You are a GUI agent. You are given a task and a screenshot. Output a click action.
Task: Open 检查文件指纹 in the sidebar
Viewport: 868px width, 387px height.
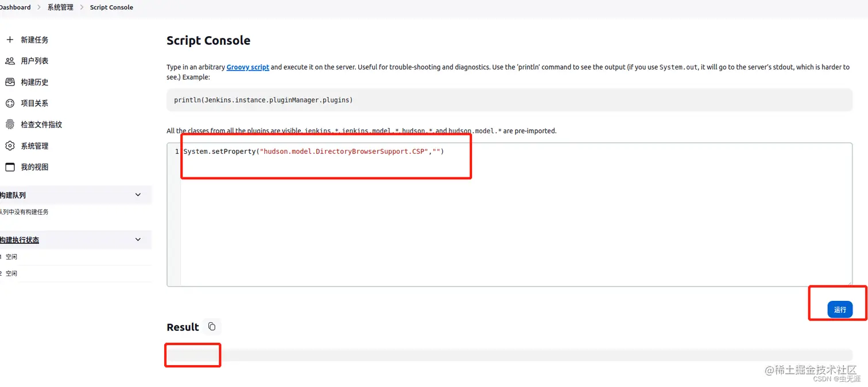pyautogui.click(x=41, y=125)
